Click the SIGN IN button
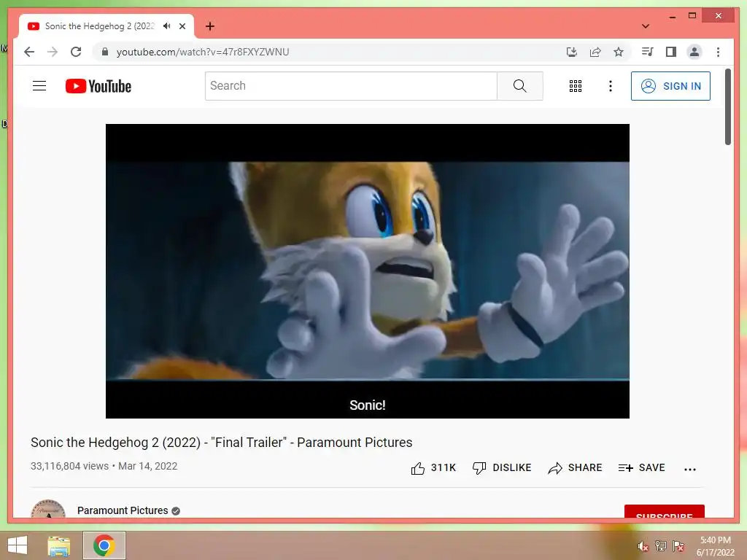 pyautogui.click(x=670, y=86)
